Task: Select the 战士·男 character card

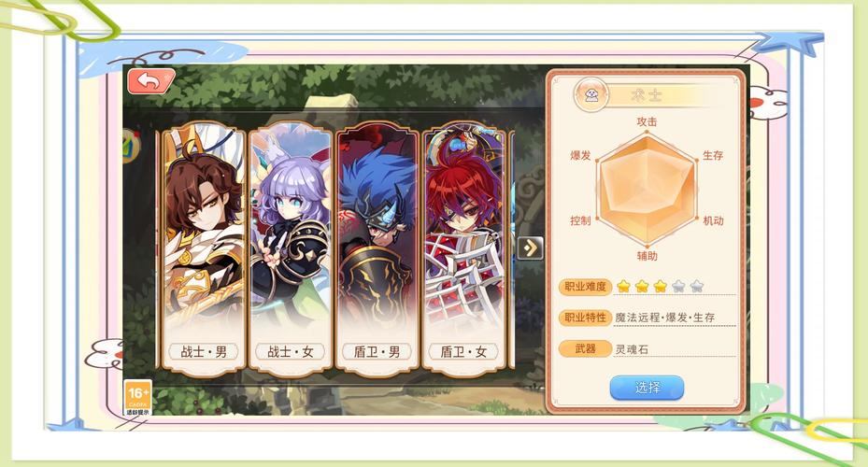Action: click(205, 249)
